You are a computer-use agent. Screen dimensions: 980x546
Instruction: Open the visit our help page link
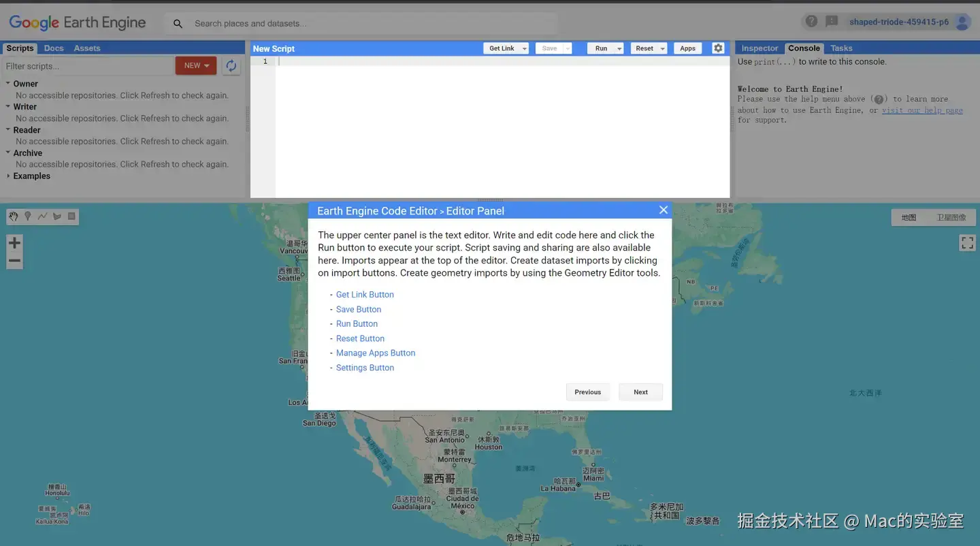(922, 110)
